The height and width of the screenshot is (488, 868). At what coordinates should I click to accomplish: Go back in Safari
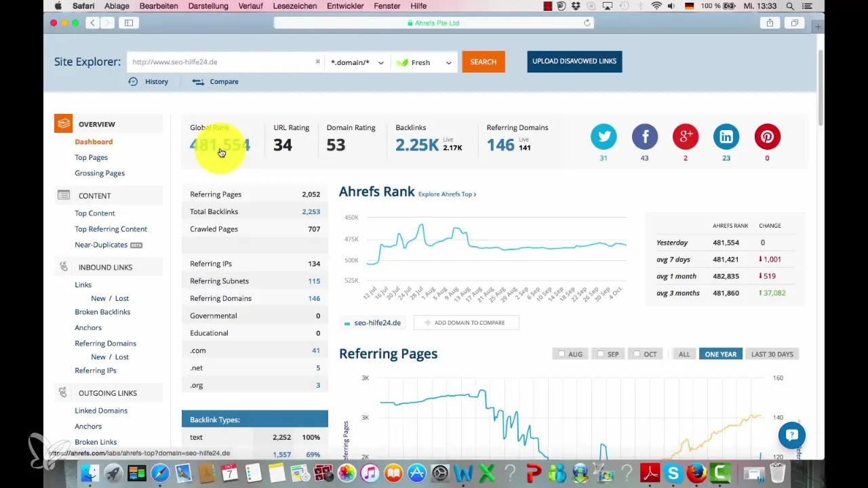click(93, 23)
